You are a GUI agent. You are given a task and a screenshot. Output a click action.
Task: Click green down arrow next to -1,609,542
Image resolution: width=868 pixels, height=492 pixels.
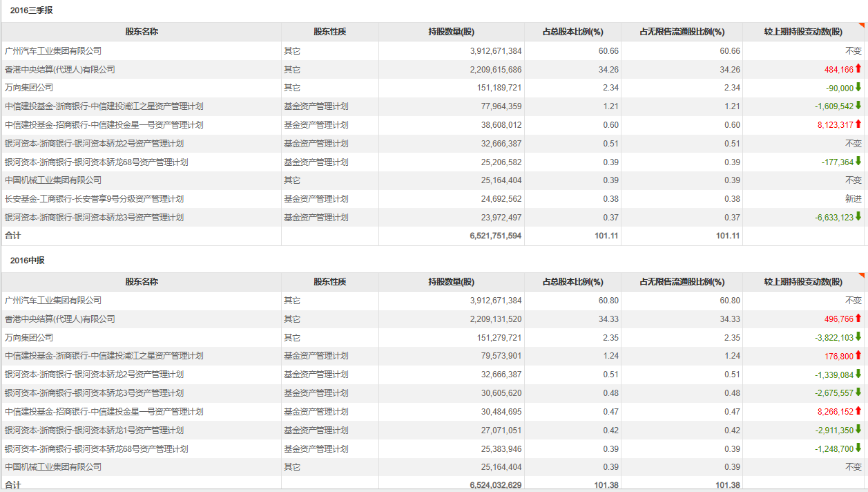858,106
